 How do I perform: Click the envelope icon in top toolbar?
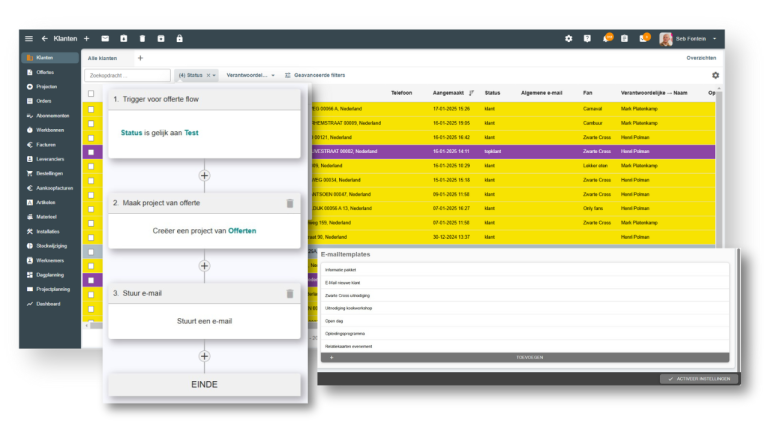pyautogui.click(x=105, y=38)
